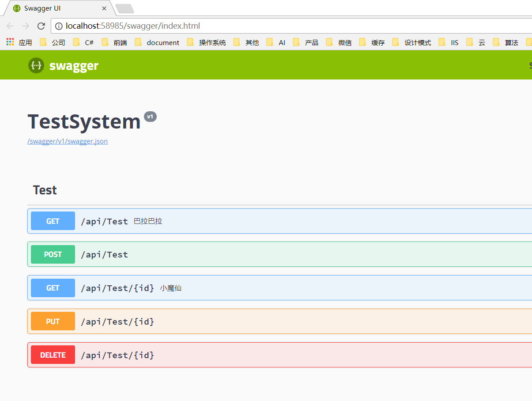532x401 pixels.
Task: Open a new tab with the blank tab button
Action: 125,8
